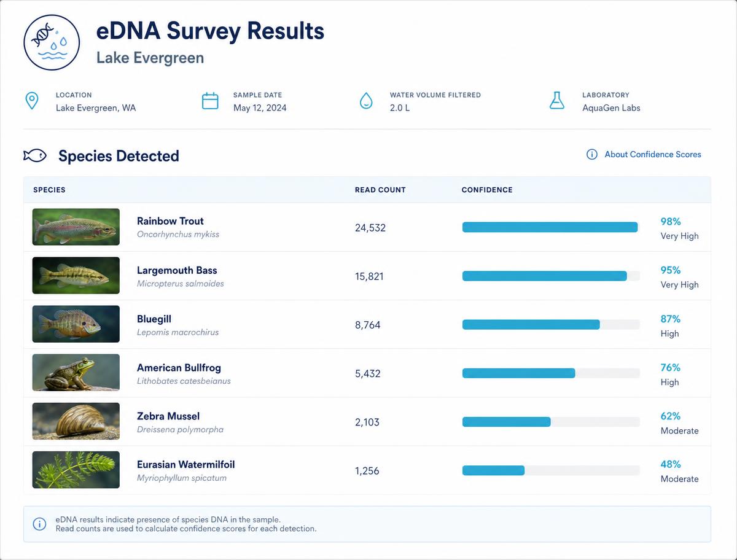
Task: Click the Largemouth Bass species name
Action: (177, 270)
